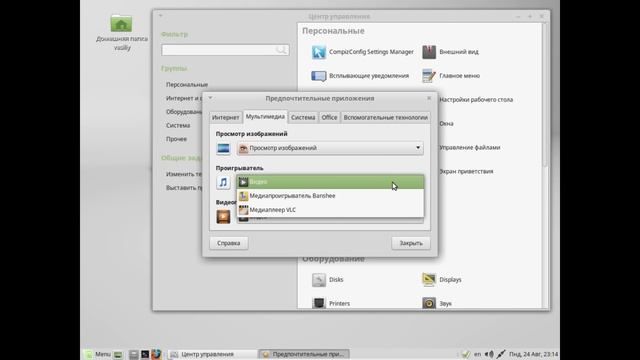
Task: Open CompizConfig Settings Manager icon
Action: coord(319,52)
